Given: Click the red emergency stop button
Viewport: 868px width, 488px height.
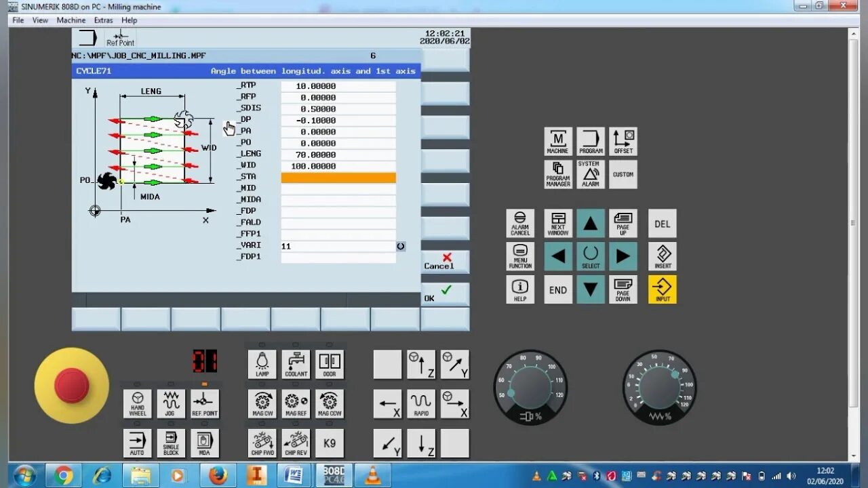Looking at the screenshot, I should (72, 385).
